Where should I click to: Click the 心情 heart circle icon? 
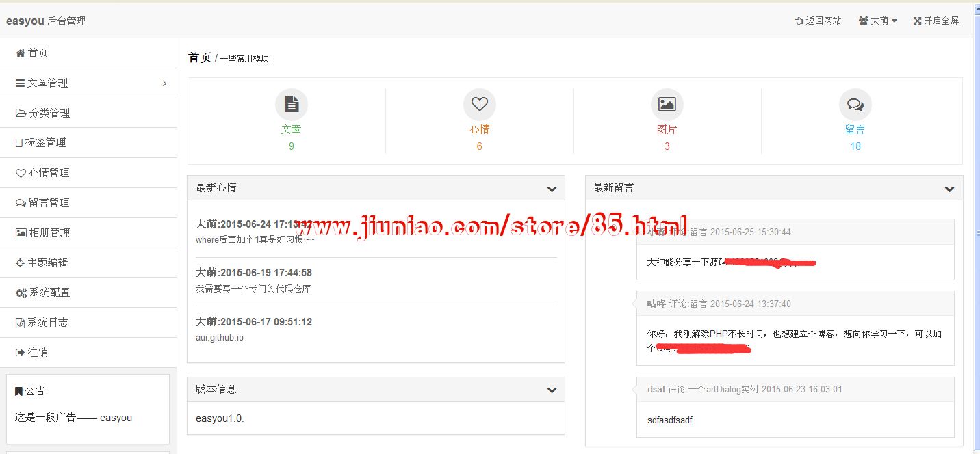coord(480,105)
